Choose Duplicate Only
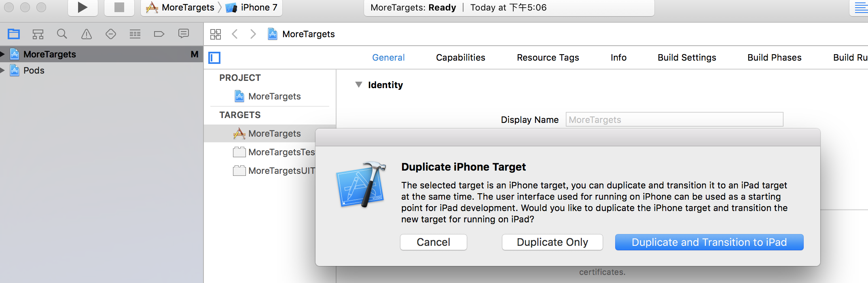This screenshot has width=868, height=283. [x=552, y=242]
